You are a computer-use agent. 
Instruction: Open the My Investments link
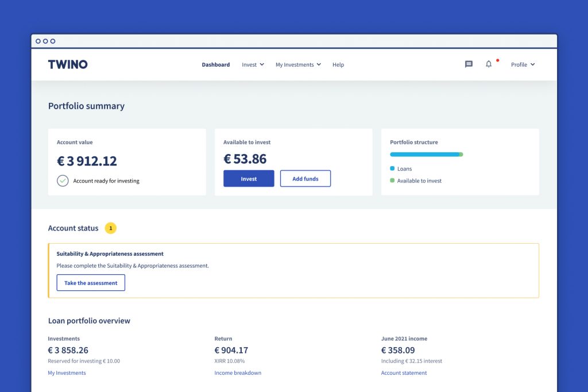click(x=67, y=373)
